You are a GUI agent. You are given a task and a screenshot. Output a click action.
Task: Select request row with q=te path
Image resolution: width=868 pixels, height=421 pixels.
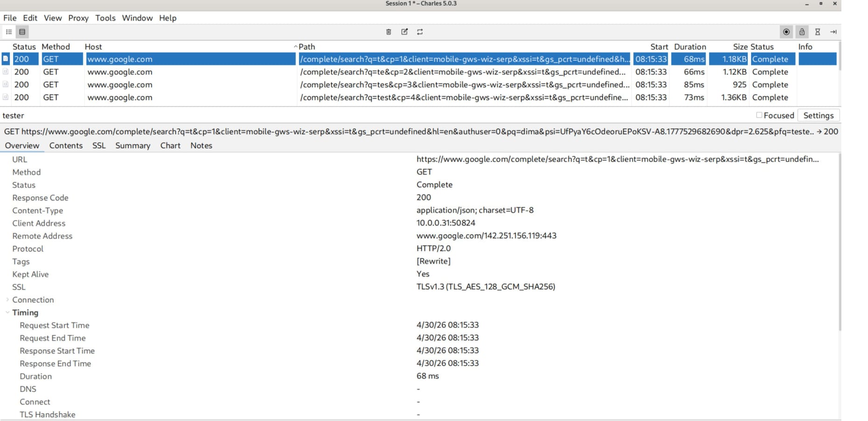(419, 72)
